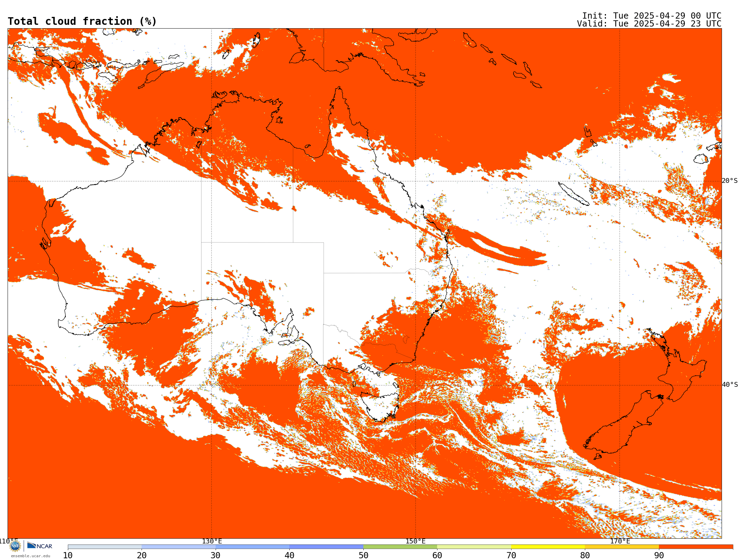Click the colorbar label '90'
744x560 pixels.
[x=659, y=555]
